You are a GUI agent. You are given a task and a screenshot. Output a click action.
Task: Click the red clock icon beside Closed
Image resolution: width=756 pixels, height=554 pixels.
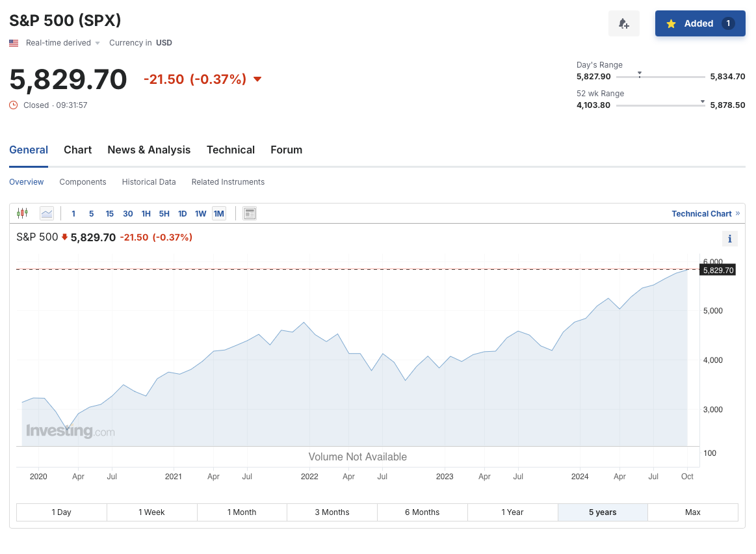click(14, 105)
